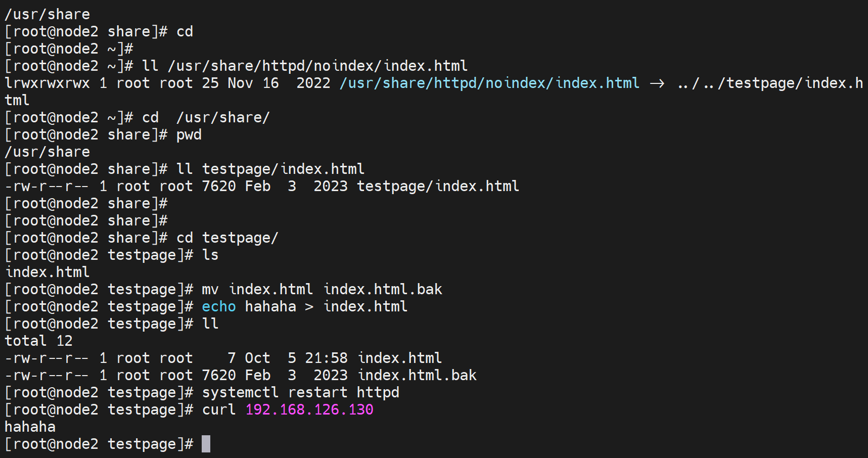Screen dimensions: 868x458
Task: Click index.html.bak filename in the ll listing
Action: tap(417, 375)
